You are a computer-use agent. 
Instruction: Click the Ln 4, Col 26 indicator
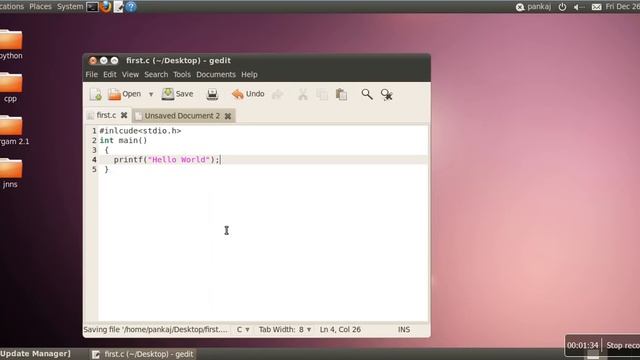[340, 329]
